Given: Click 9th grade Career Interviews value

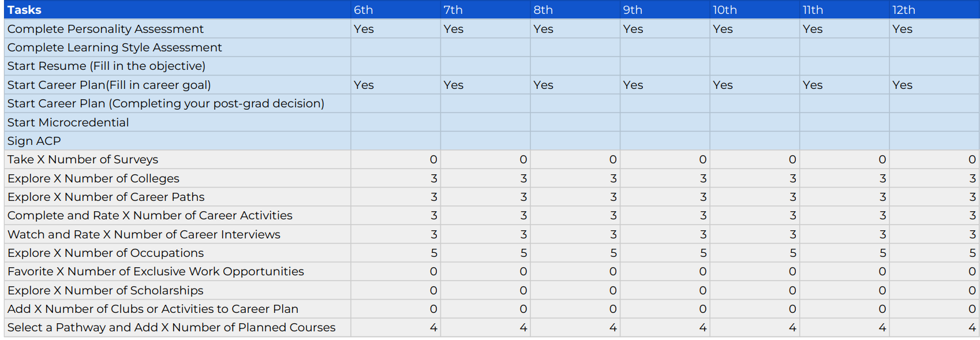Looking at the screenshot, I should coord(702,234).
